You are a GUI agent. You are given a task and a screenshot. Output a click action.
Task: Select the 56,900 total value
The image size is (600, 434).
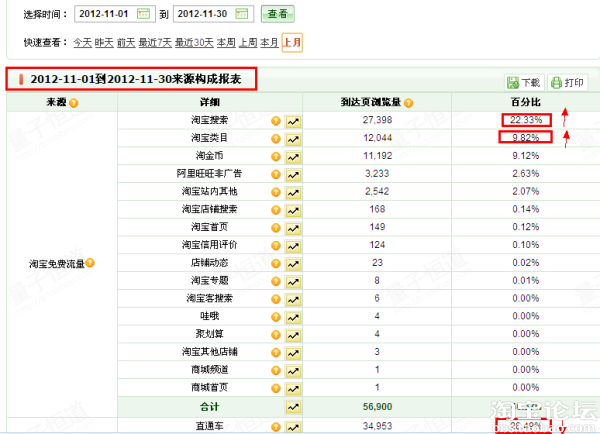(x=377, y=407)
